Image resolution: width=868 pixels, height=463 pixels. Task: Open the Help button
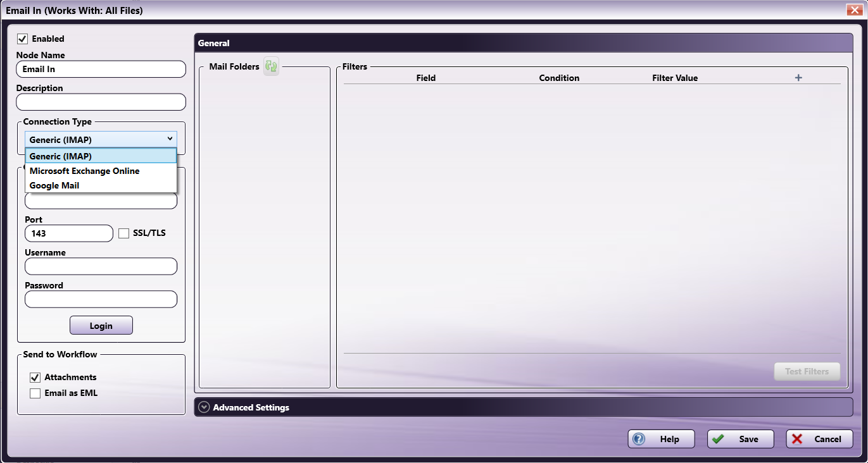[x=661, y=439]
